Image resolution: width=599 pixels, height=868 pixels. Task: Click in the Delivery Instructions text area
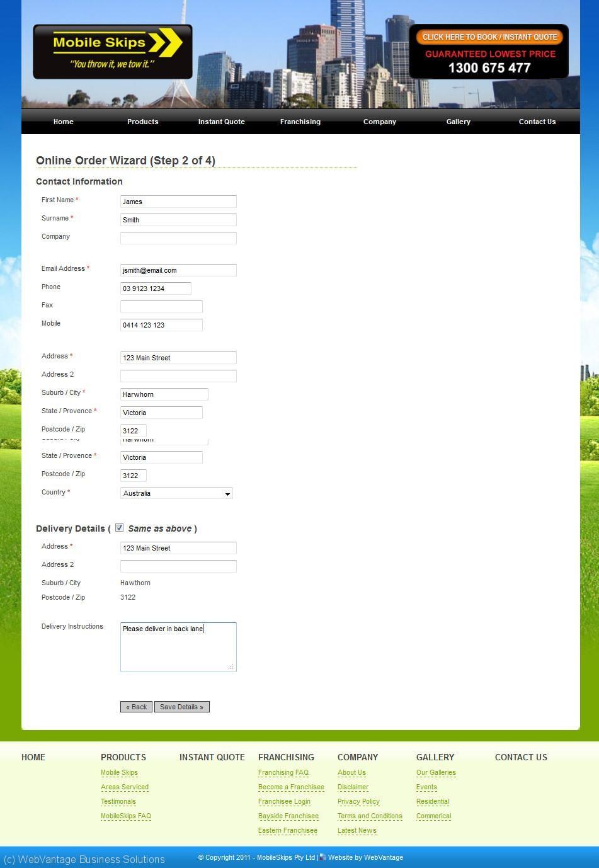178,647
